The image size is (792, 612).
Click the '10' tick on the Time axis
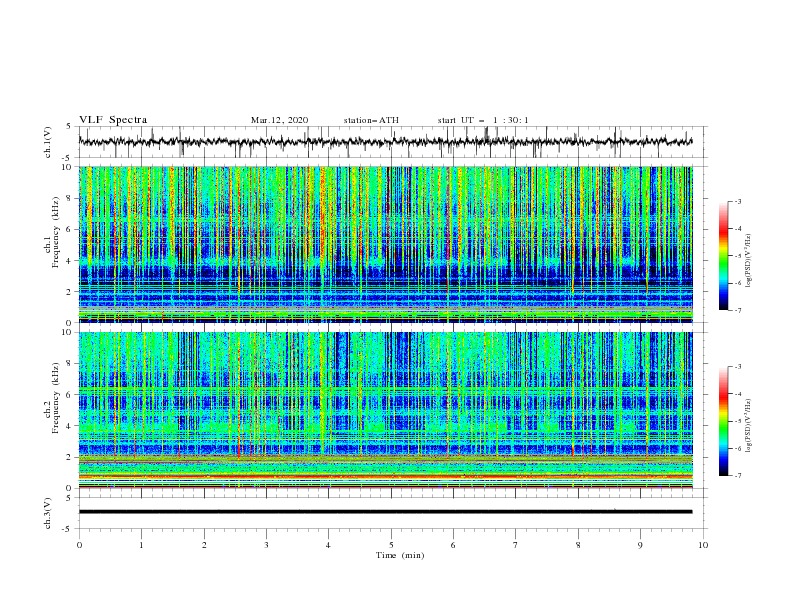point(703,545)
